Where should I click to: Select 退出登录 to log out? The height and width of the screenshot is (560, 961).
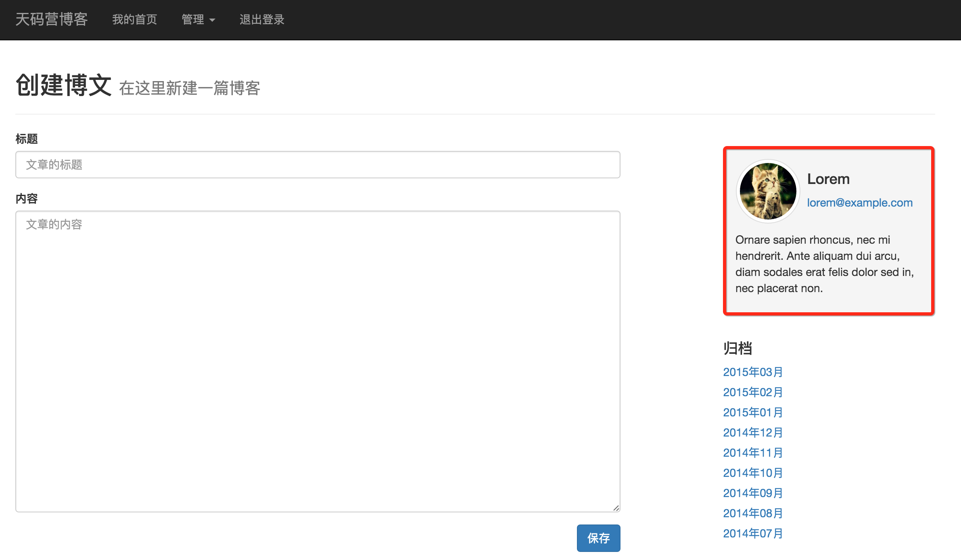[262, 19]
